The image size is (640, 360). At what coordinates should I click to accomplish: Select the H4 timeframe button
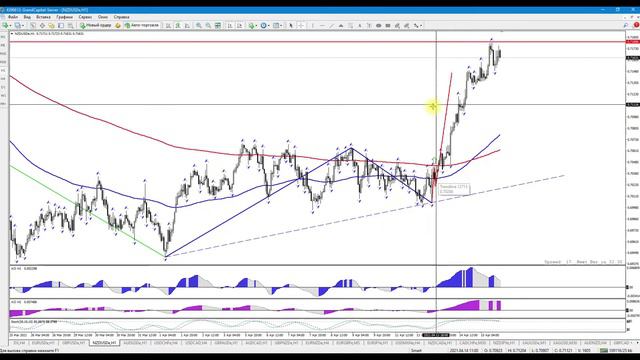coord(3,79)
